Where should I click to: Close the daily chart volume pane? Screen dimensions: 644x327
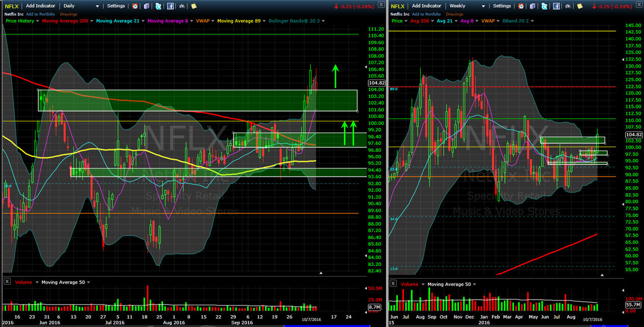click(x=7, y=282)
